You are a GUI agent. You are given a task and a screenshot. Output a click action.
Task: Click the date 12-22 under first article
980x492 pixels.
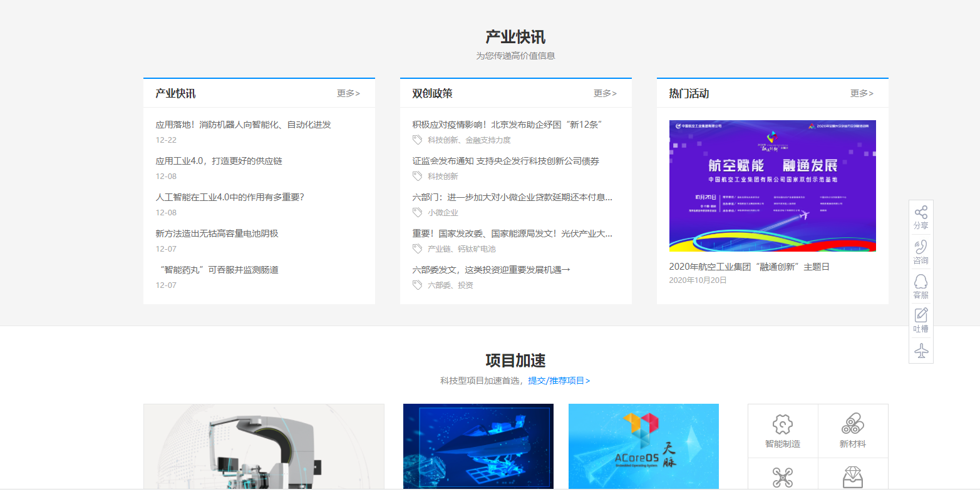click(166, 140)
